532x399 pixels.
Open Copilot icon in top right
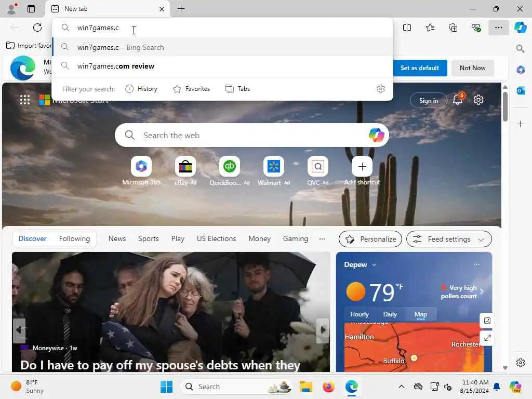(x=521, y=28)
